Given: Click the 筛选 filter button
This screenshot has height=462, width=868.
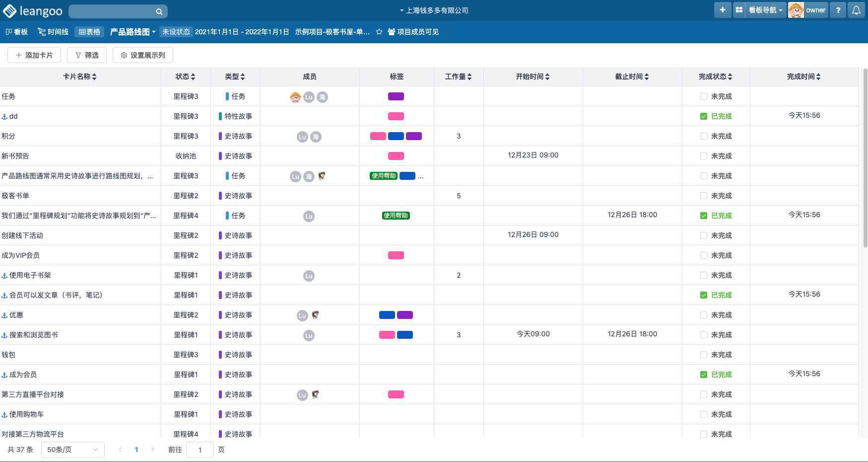Looking at the screenshot, I should pyautogui.click(x=87, y=55).
